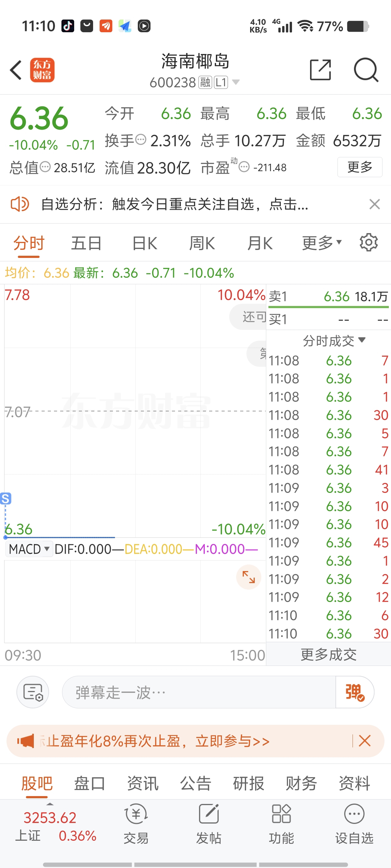
Task: Expand the stock code dropdown triangle
Action: pos(236,82)
